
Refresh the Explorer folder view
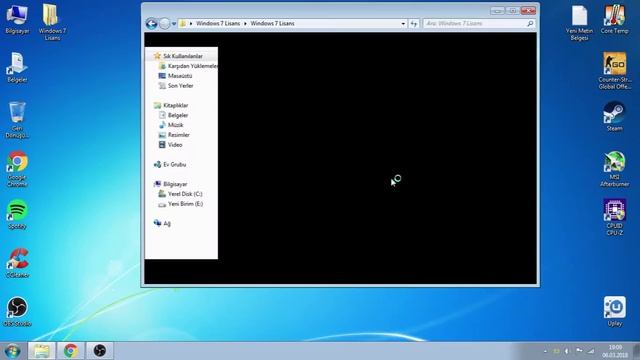(414, 24)
